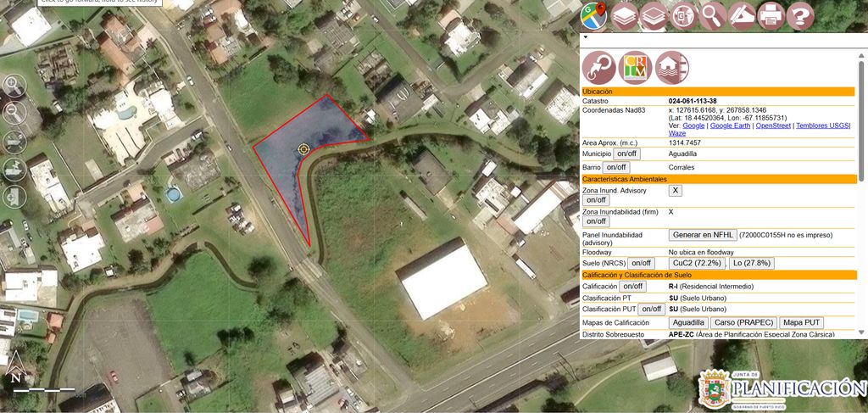Screen dimensions: 868x413
Task: Toggle Municipio layer on/off
Action: 626,153
